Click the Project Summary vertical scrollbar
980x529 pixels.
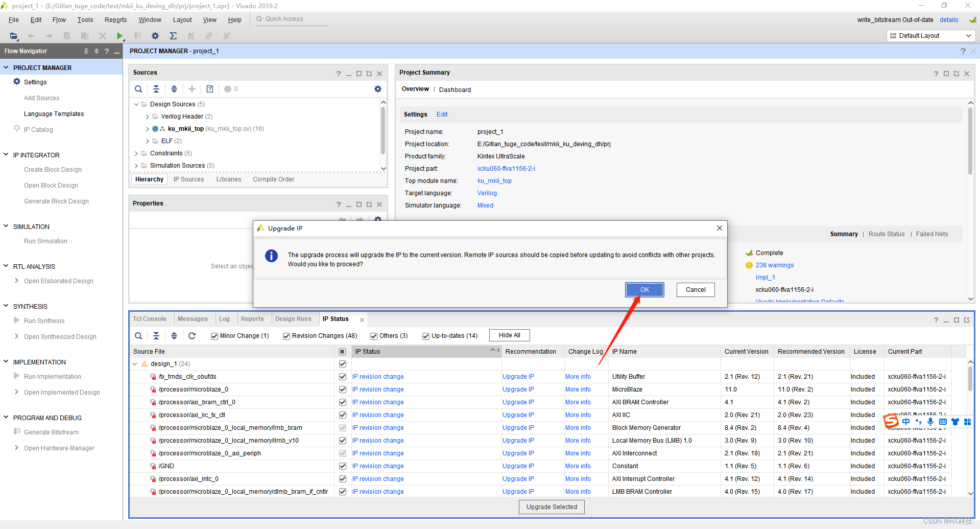coord(970,141)
